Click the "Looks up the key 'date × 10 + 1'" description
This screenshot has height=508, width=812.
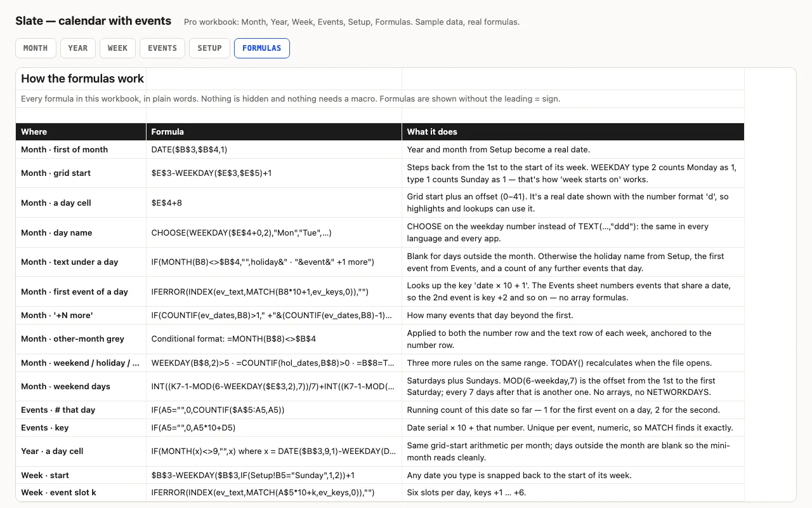(573, 291)
